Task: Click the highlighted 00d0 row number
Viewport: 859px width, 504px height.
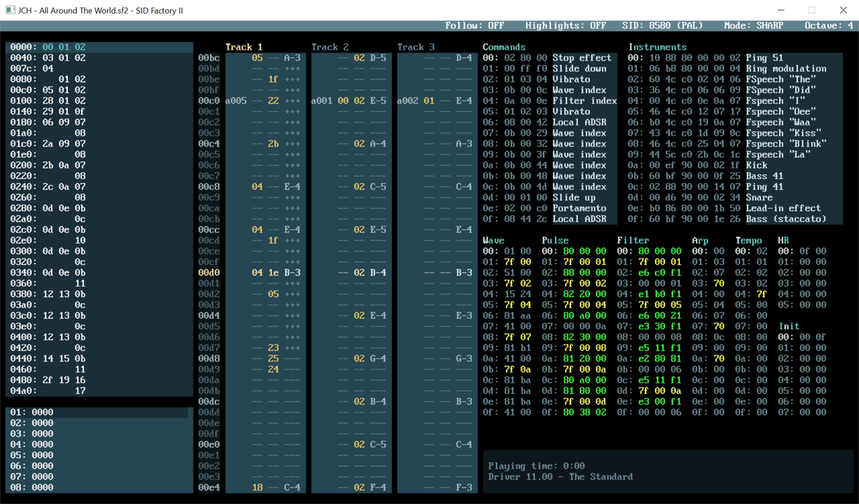Action: coord(209,273)
